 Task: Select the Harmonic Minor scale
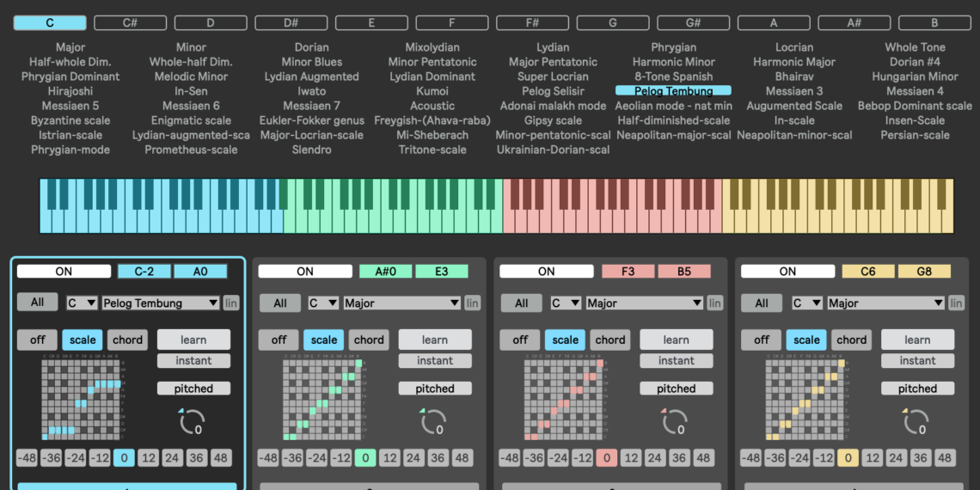click(x=673, y=62)
